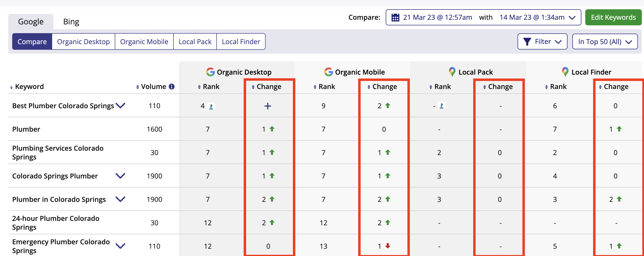Click red down arrow in Emergency Plumber row
Image resolution: width=644 pixels, height=256 pixels.
tap(388, 246)
